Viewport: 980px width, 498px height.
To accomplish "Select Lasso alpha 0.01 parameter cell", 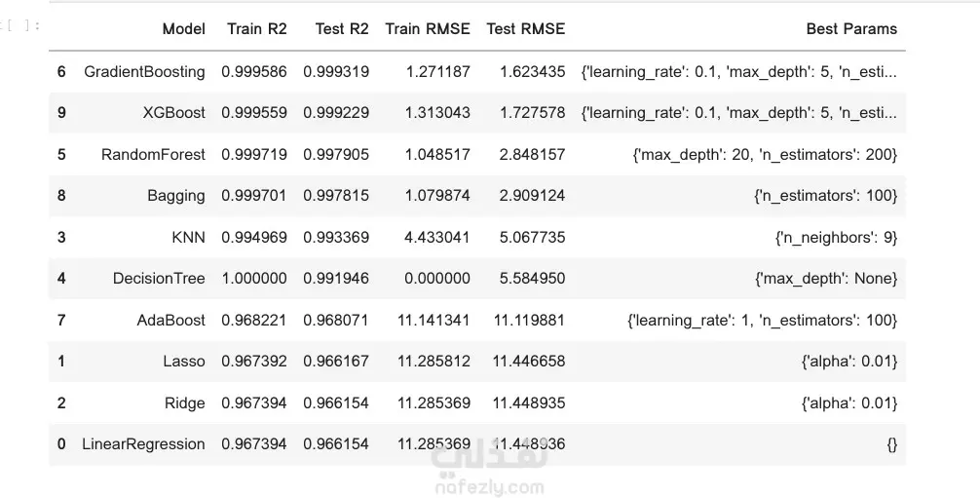I will pyautogui.click(x=848, y=362).
